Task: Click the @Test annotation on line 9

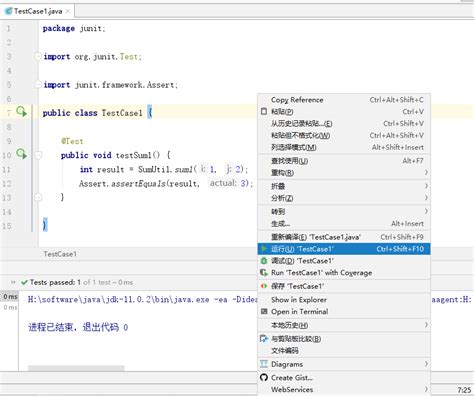Action: click(x=72, y=141)
